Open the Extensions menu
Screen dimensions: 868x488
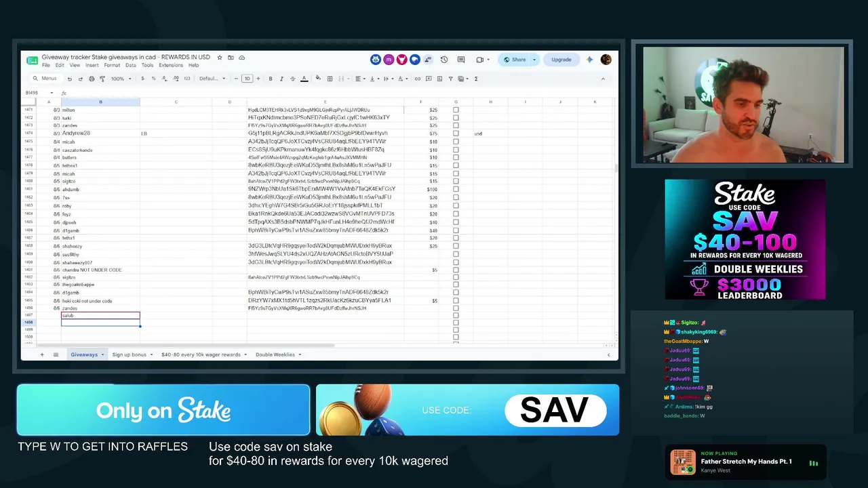tap(171, 65)
